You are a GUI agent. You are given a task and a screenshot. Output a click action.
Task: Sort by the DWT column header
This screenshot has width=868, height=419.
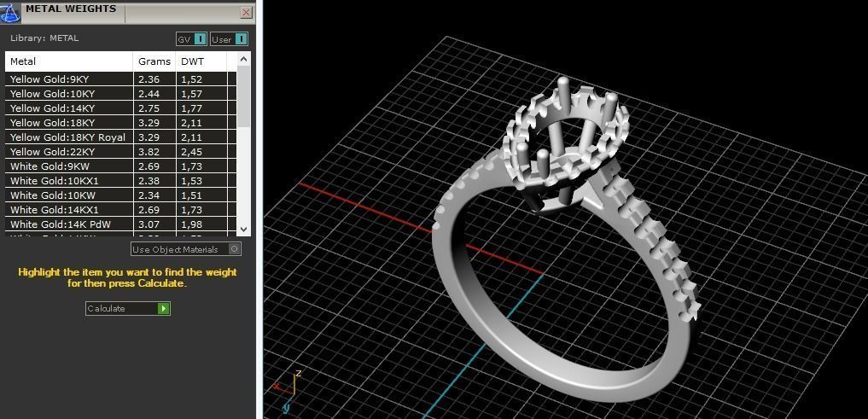[x=201, y=61]
